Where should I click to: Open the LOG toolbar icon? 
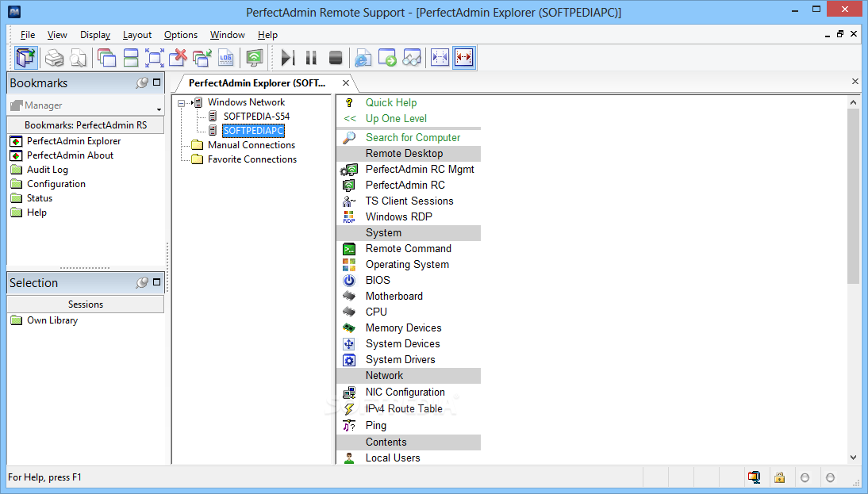[226, 58]
